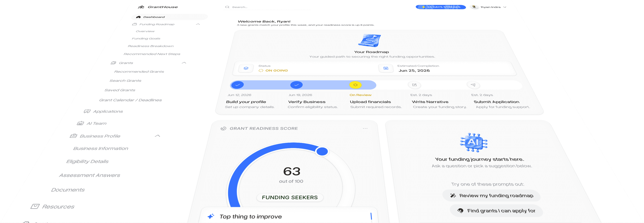Collapse the Grants section chevron
The width and height of the screenshot is (644, 223).
184,63
